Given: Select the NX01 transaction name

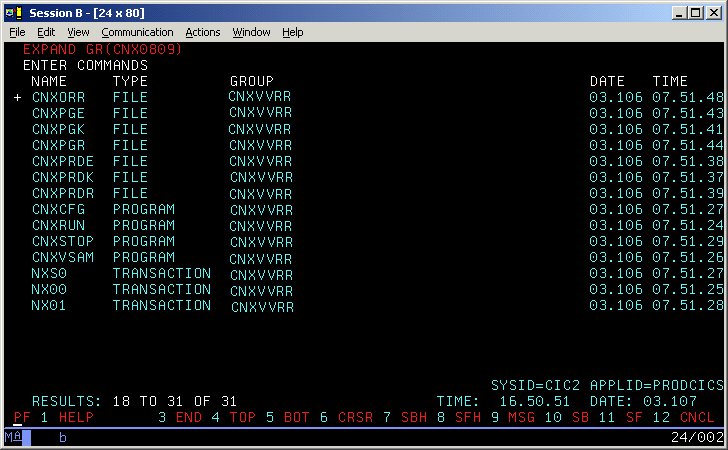Looking at the screenshot, I should pyautogui.click(x=49, y=305).
